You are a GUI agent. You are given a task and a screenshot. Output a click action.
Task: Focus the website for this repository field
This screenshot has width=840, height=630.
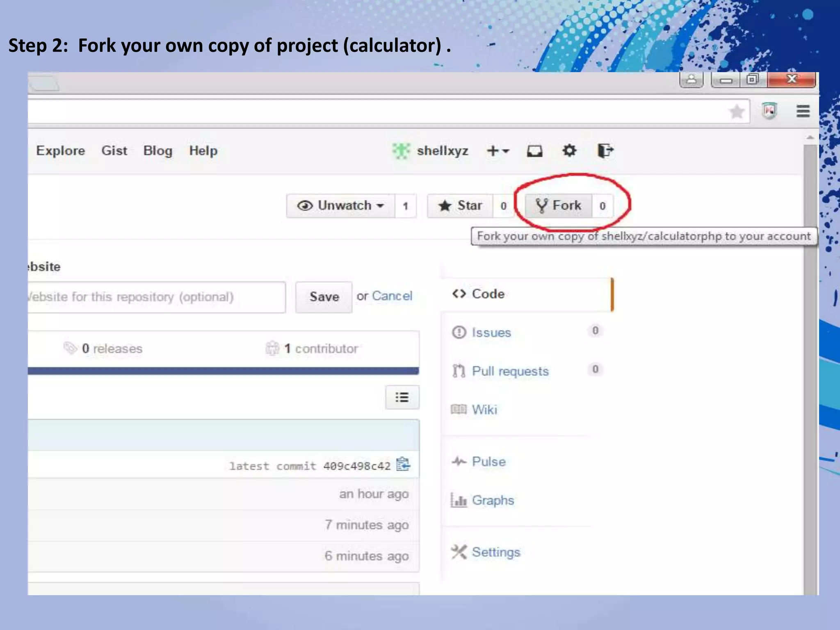pyautogui.click(x=157, y=297)
